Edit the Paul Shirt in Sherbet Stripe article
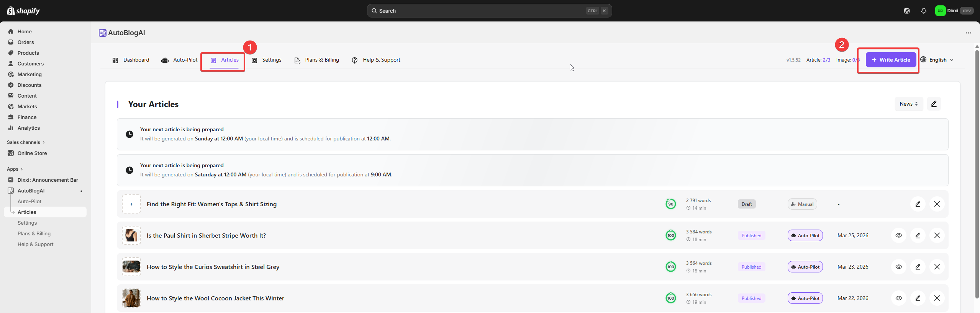This screenshot has height=313, width=980. (x=918, y=235)
